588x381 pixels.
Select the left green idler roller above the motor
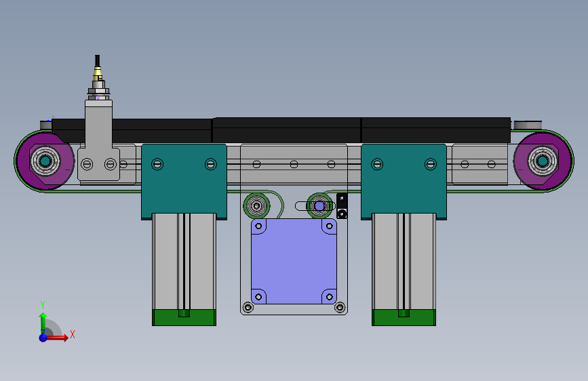[256, 206]
